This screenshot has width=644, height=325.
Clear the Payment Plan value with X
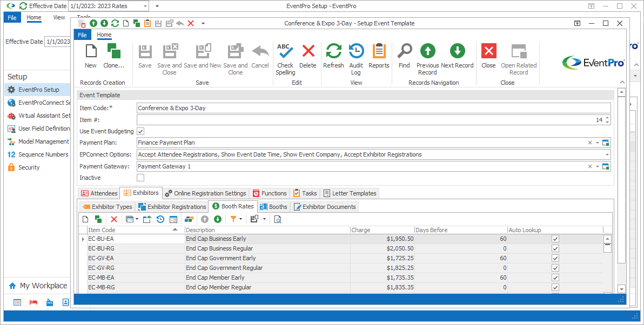tap(590, 143)
